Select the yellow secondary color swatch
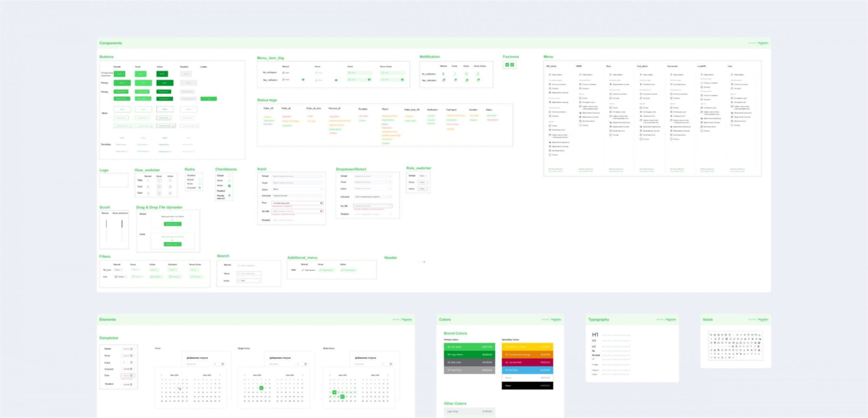 point(527,347)
